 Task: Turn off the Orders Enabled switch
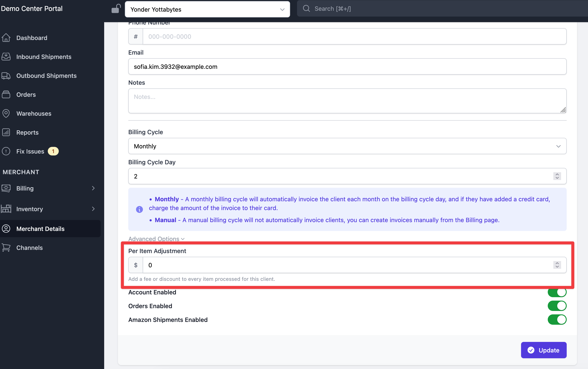[x=557, y=306]
